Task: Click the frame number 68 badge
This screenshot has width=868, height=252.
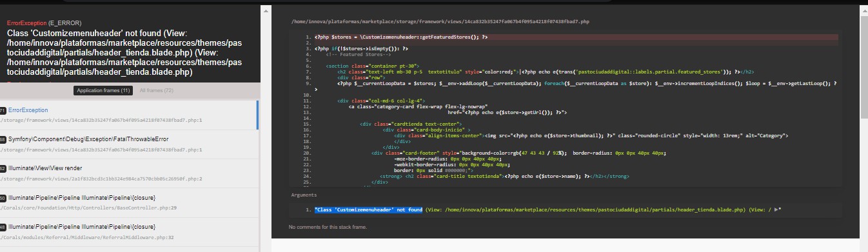Action: pyautogui.click(x=3, y=139)
